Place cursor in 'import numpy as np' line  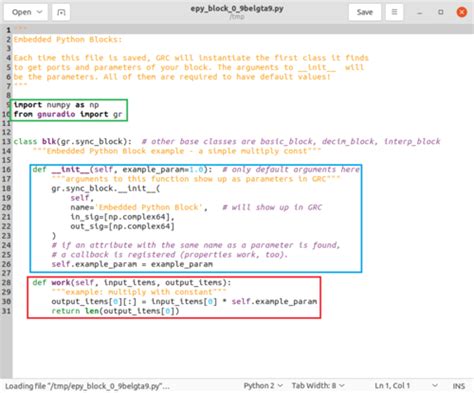pyautogui.click(x=56, y=105)
